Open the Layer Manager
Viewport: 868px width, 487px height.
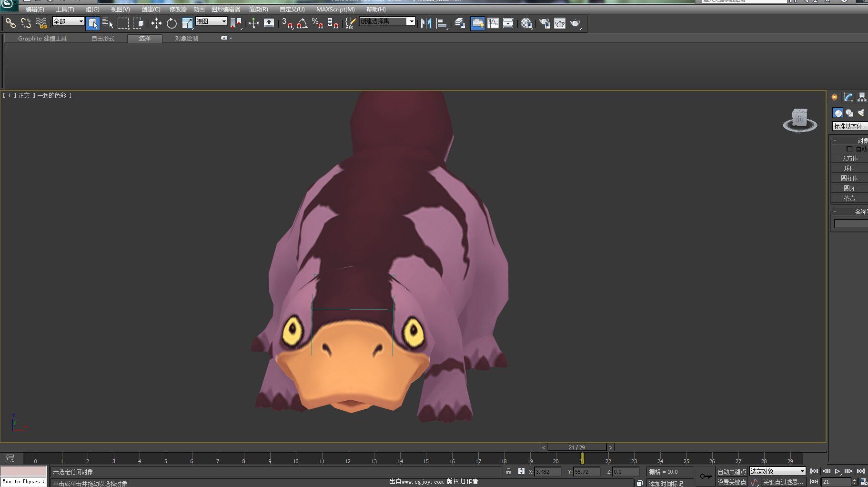pos(459,23)
